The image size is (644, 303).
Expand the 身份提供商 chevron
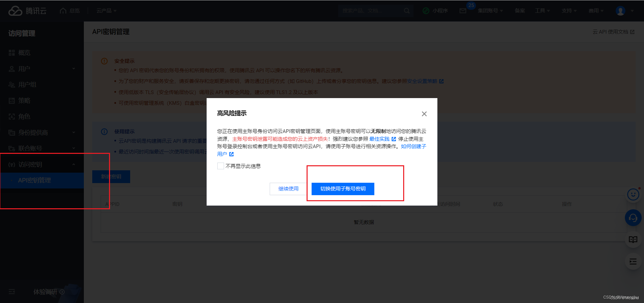click(x=74, y=133)
